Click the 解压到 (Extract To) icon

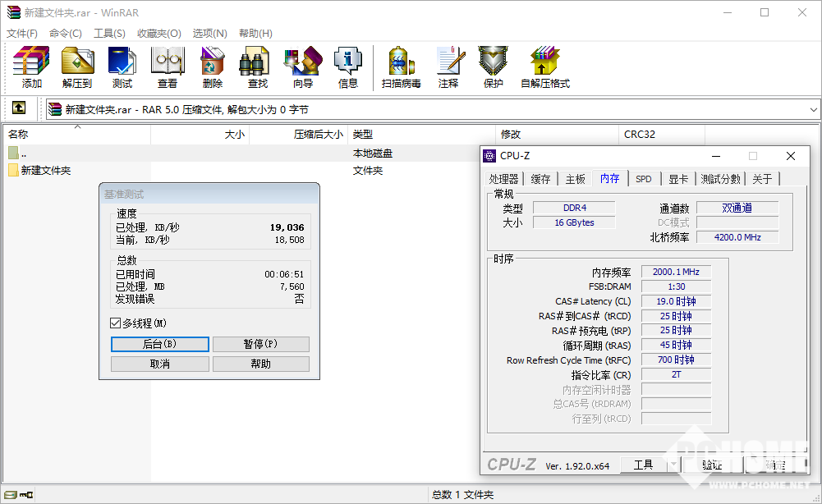(77, 66)
